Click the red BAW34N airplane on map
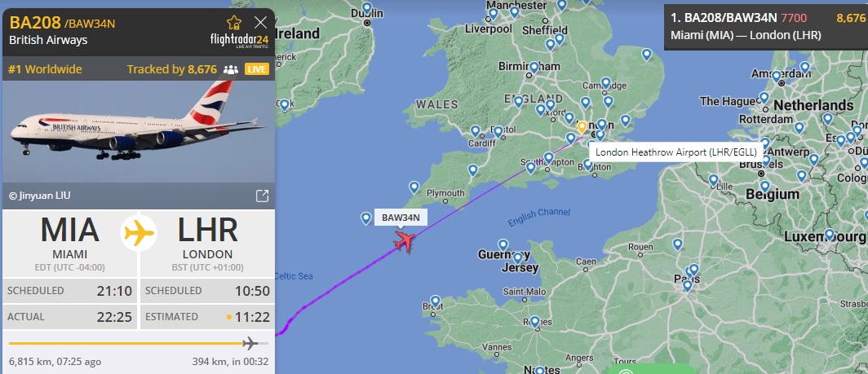868x374 pixels. (405, 242)
